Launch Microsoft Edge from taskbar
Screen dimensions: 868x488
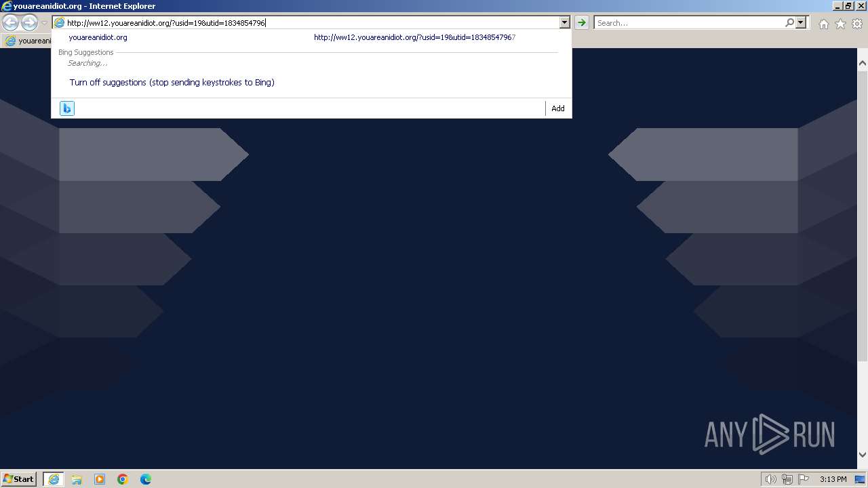[146, 479]
